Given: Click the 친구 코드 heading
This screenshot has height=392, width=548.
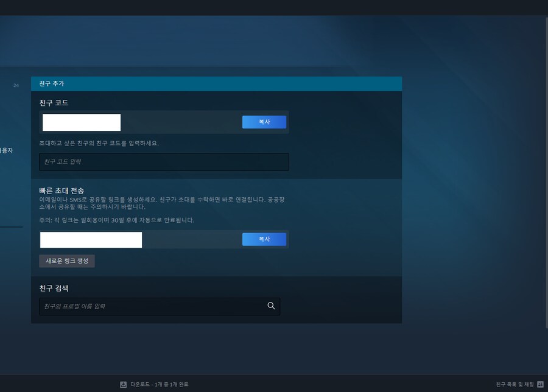Looking at the screenshot, I should 54,103.
